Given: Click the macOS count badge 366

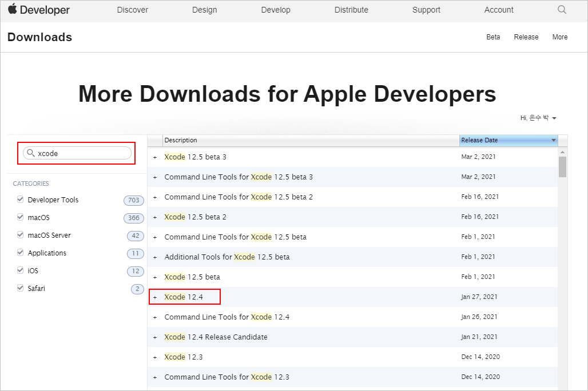Looking at the screenshot, I should point(134,218).
